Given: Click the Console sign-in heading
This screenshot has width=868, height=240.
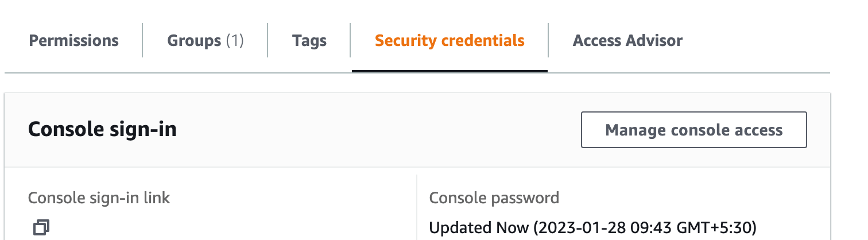Looking at the screenshot, I should [102, 130].
